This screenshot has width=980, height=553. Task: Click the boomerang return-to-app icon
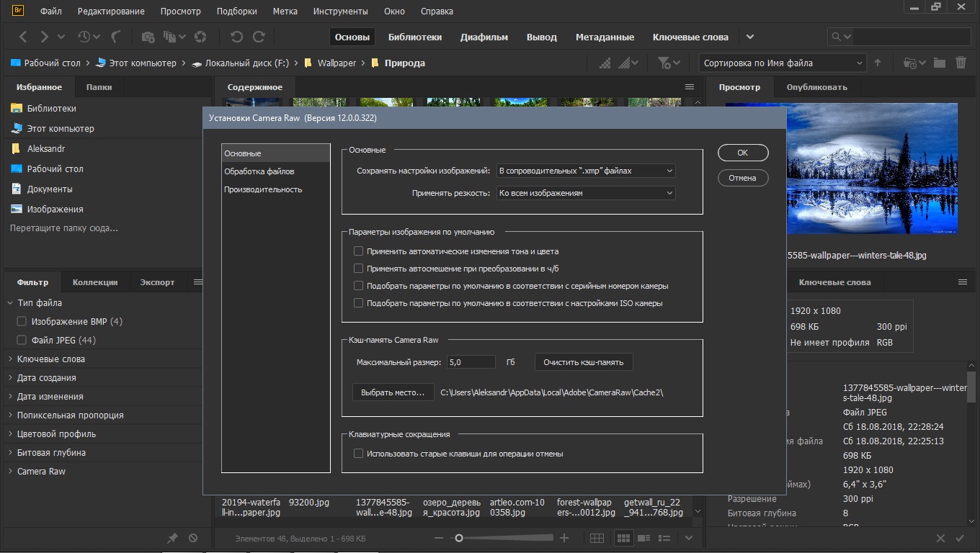click(x=116, y=37)
